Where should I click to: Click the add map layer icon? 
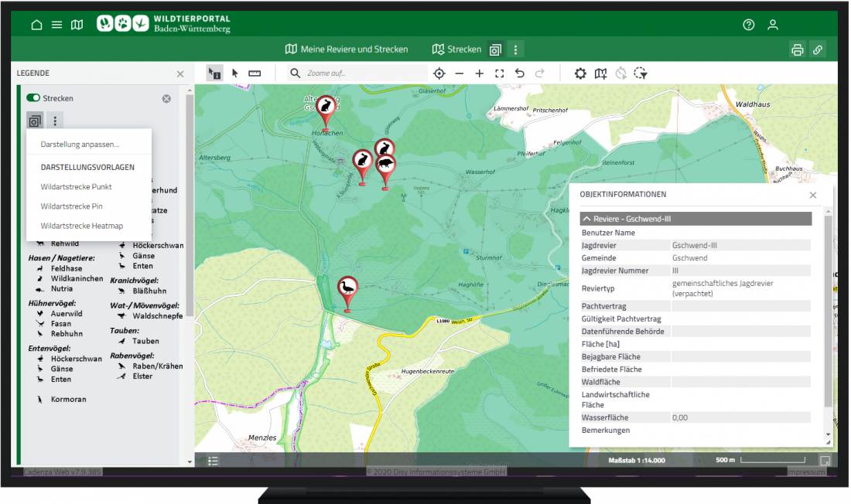coord(600,73)
